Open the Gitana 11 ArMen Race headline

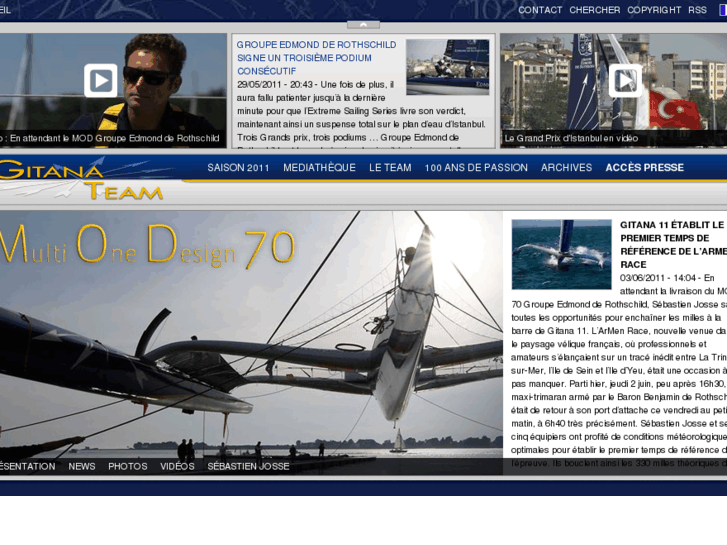(673, 244)
